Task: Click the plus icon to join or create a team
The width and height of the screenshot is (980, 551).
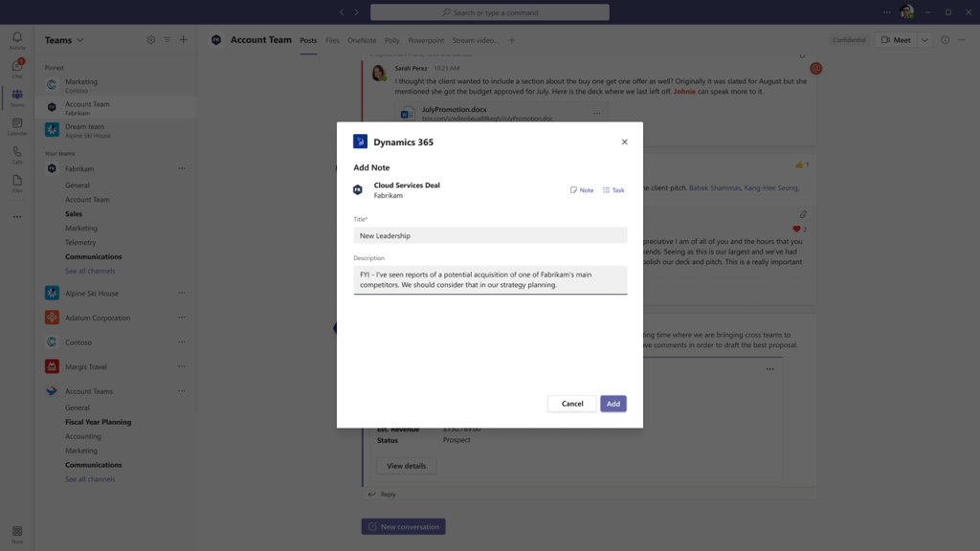Action: point(184,40)
